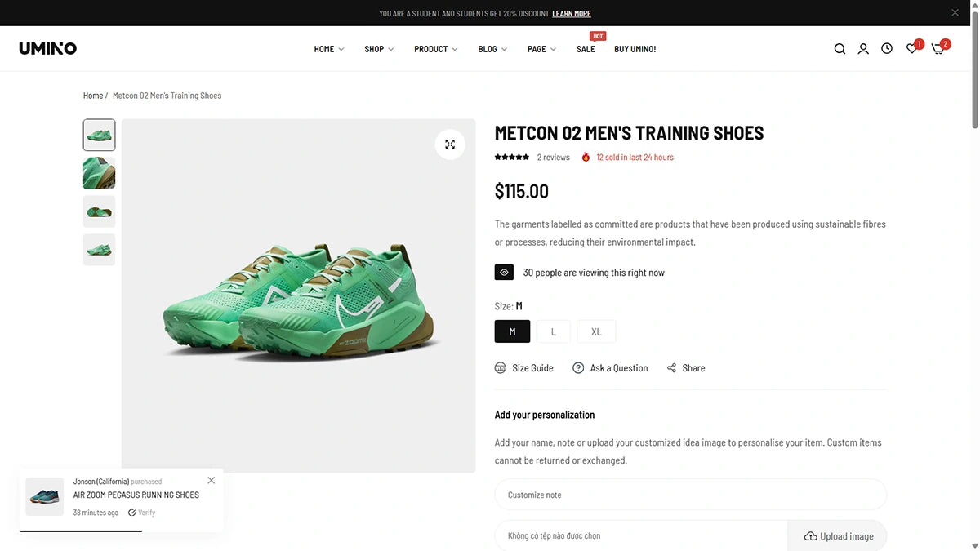Expand the product image fullscreen icon
This screenshot has height=551, width=980.
point(450,144)
